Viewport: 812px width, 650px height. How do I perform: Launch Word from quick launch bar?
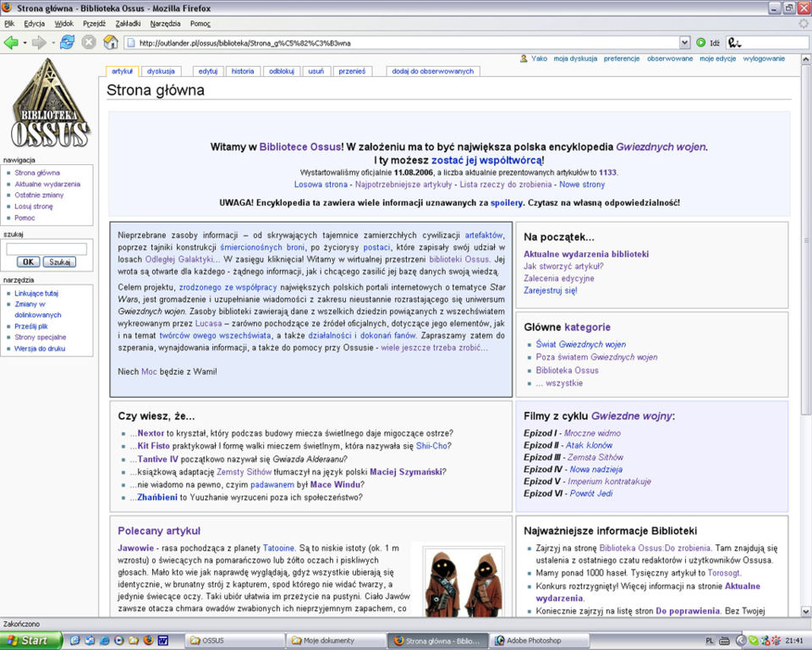pos(162,641)
